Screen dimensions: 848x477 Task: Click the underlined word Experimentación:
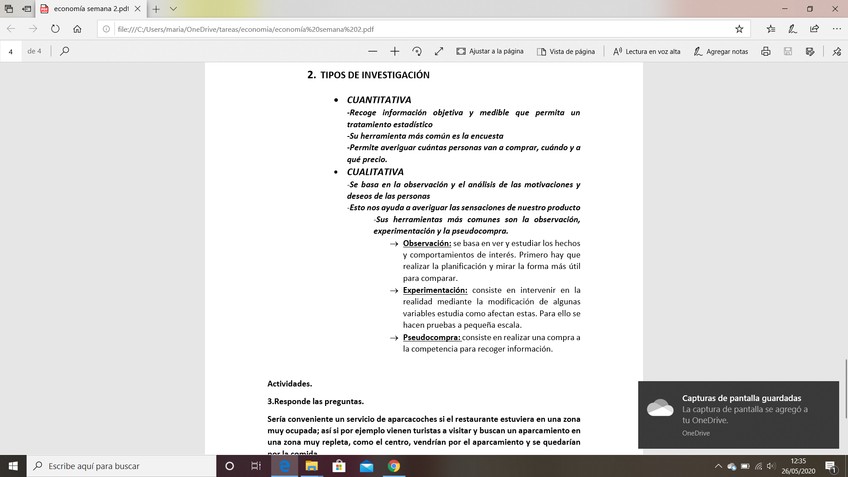click(435, 290)
